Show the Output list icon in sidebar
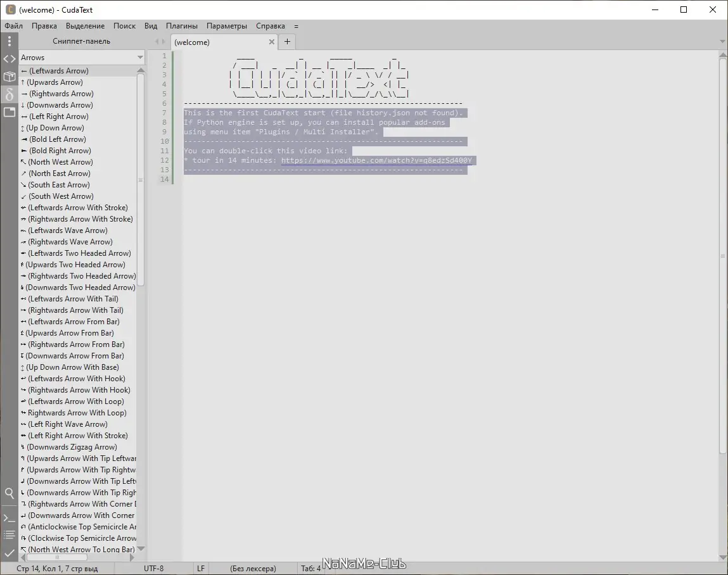Screen dimensions: 728x575 (x=10, y=535)
